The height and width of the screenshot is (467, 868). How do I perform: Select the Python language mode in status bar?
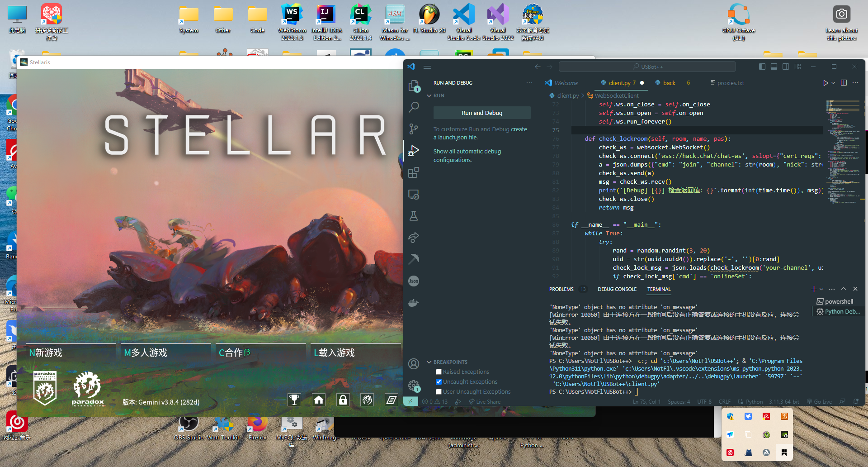[x=754, y=401]
